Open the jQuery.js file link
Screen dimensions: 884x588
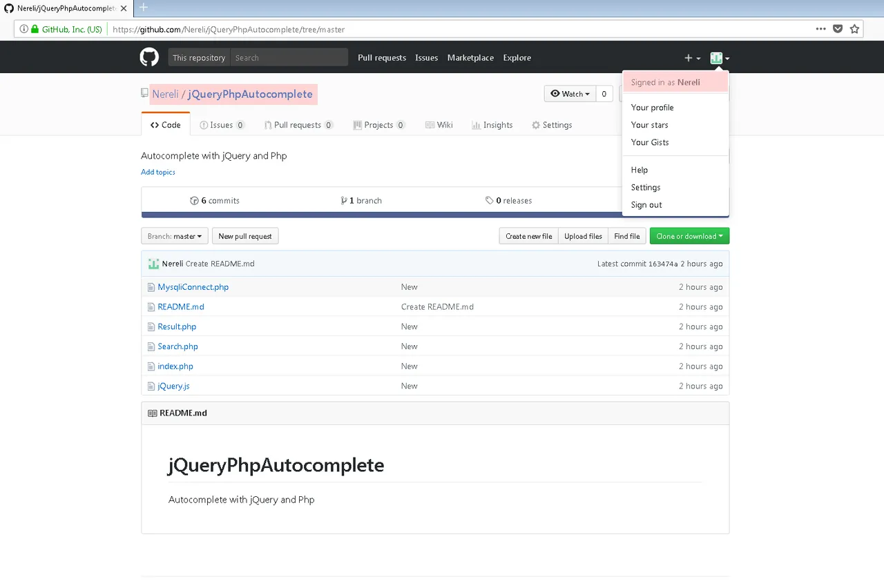coord(173,386)
